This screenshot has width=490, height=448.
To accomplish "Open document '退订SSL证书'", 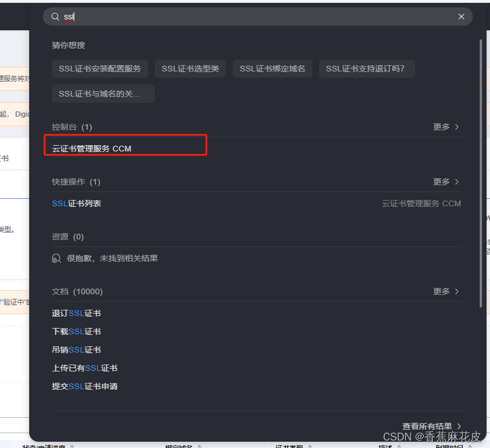I will (x=76, y=313).
